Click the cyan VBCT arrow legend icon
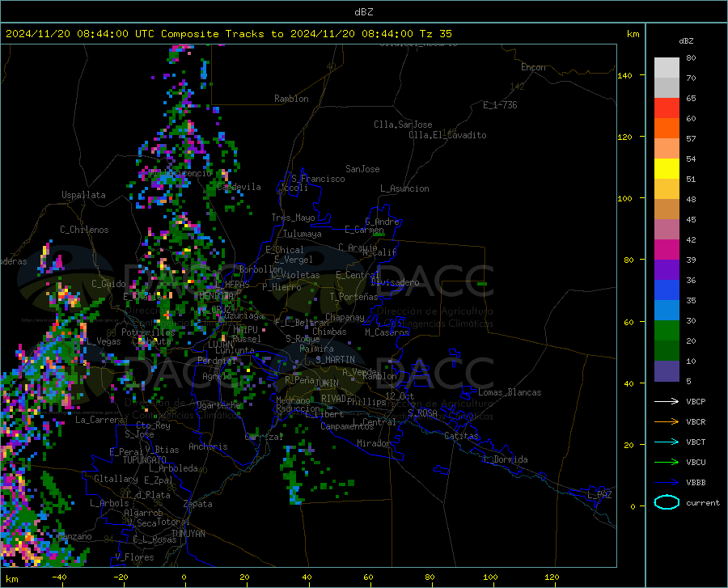This screenshot has height=588, width=728. [x=667, y=442]
